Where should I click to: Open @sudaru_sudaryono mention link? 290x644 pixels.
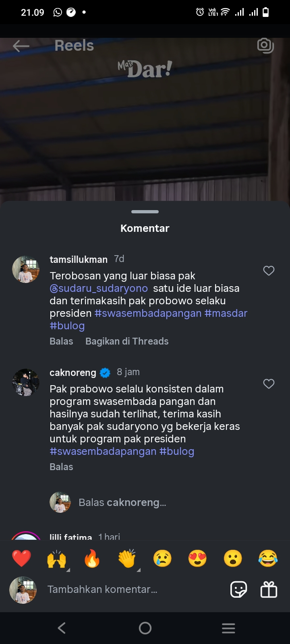(99, 289)
